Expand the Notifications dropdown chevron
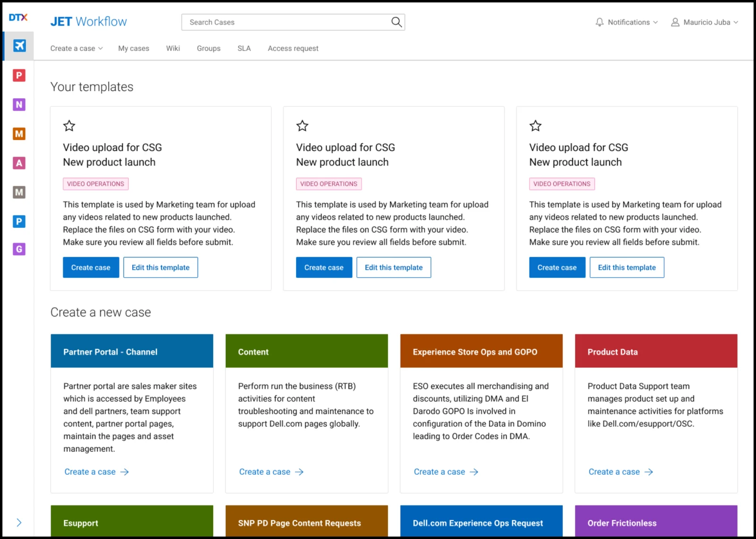The height and width of the screenshot is (539, 756). [655, 22]
